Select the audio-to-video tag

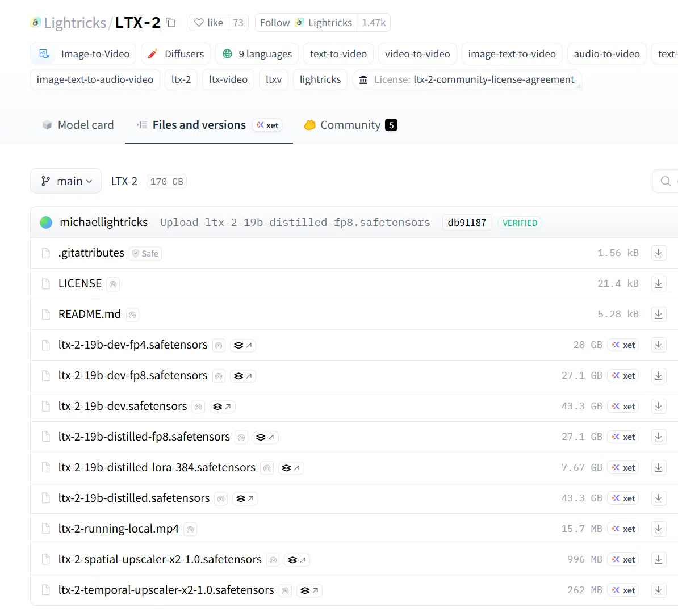[606, 53]
